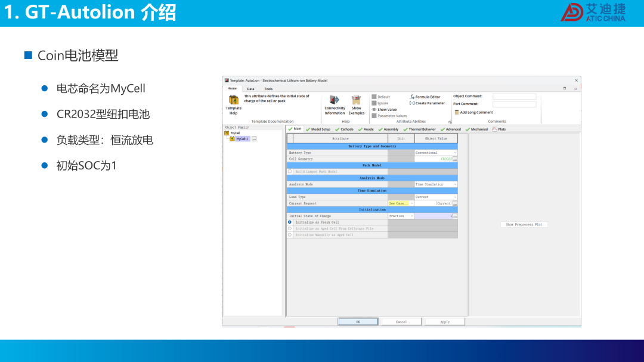Image resolution: width=644 pixels, height=362 pixels.
Task: Click Show Preprocess Plot button
Action: [524, 225]
